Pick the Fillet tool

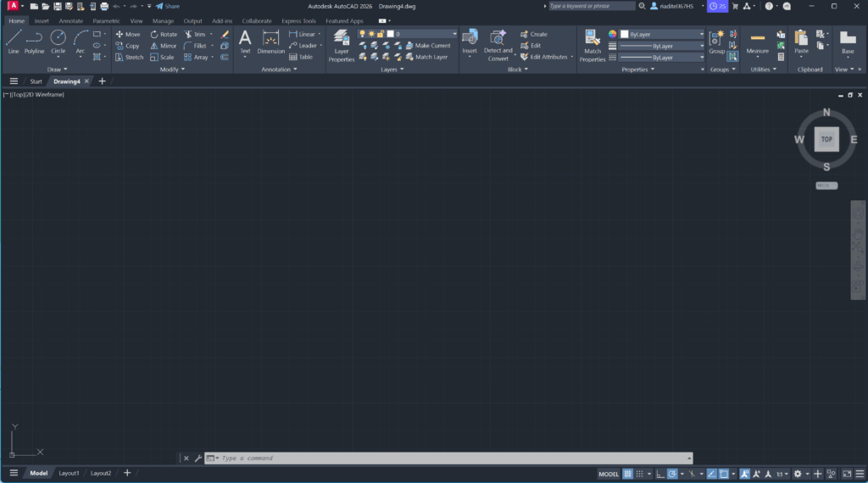click(x=195, y=46)
